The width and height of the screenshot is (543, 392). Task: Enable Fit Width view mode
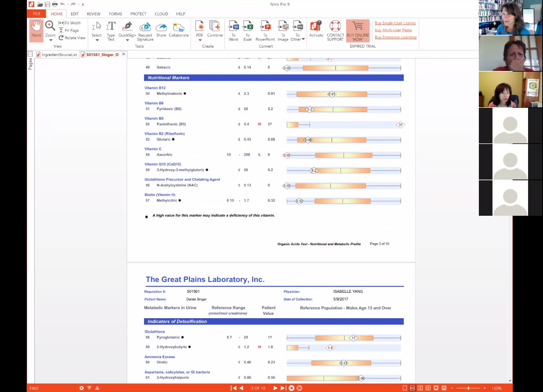pyautogui.click(x=70, y=23)
